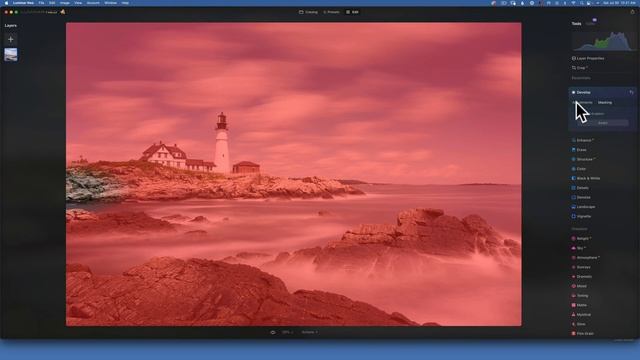The width and height of the screenshot is (640, 360).
Task: Click the histogram display
Action: 602,41
